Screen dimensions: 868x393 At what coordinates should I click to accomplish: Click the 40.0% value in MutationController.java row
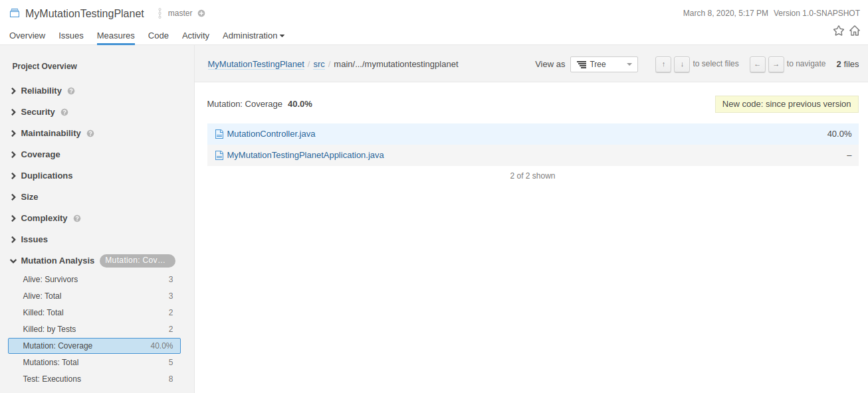click(x=839, y=134)
